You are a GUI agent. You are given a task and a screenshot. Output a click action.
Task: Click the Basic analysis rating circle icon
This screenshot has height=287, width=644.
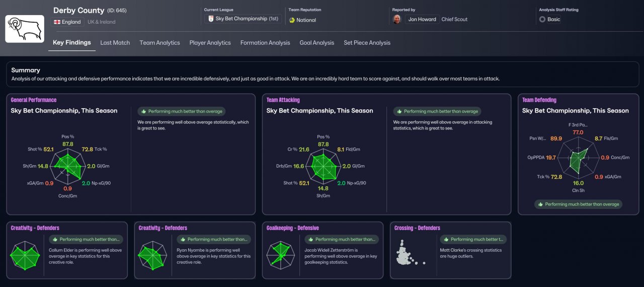[x=542, y=19]
